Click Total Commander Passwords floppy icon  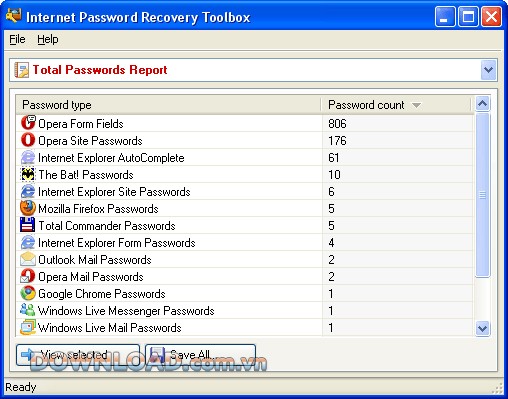[x=28, y=225]
